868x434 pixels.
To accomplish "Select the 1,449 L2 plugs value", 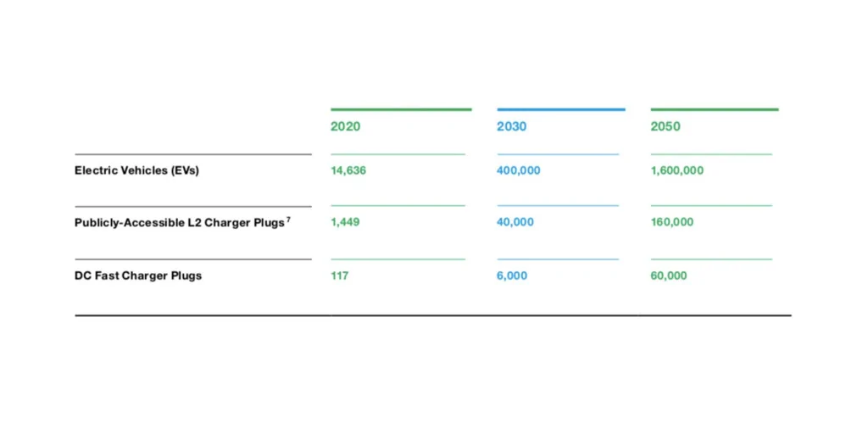I will point(345,222).
